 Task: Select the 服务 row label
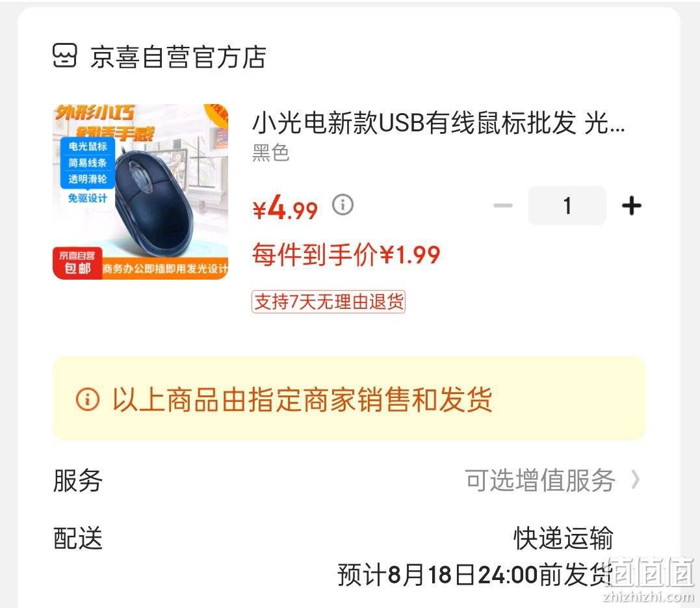point(78,481)
